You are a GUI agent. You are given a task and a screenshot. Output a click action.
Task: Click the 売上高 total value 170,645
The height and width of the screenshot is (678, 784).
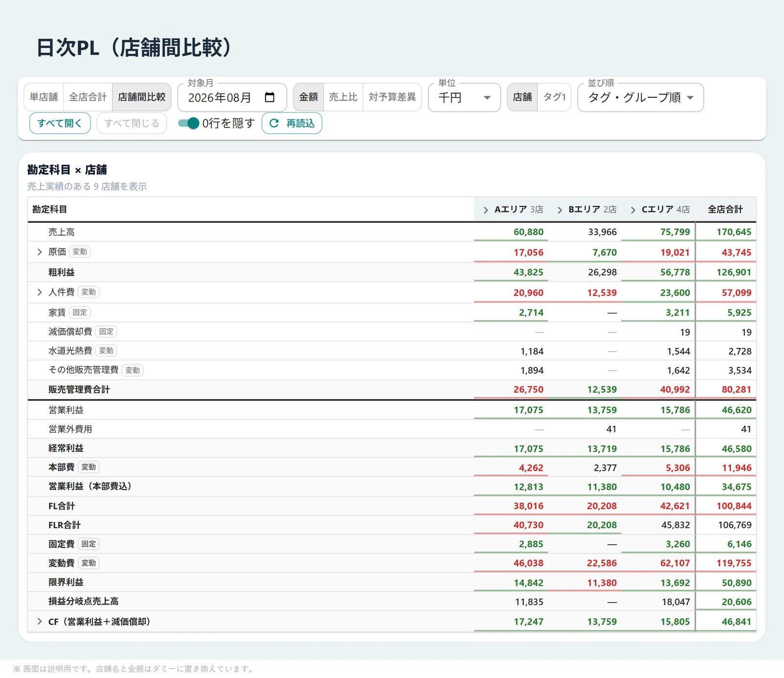[x=734, y=232]
